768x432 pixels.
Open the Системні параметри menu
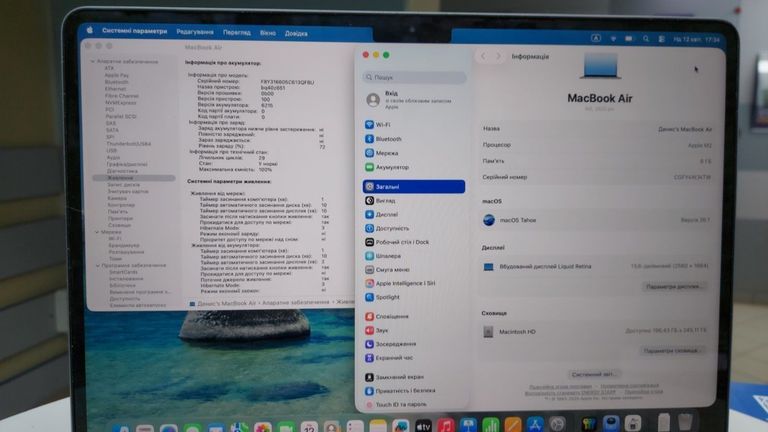(x=135, y=31)
